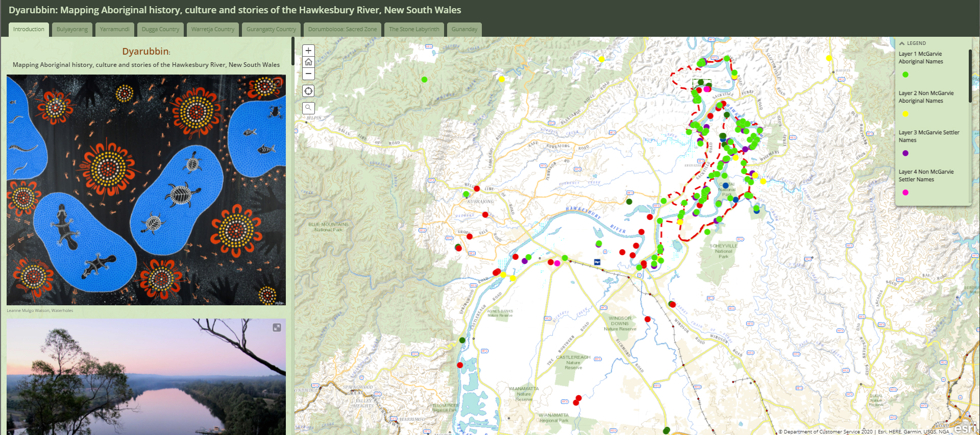This screenshot has width=980, height=435.
Task: Click Layer 4 Non McGarvie Settler Names
Action: (926, 176)
